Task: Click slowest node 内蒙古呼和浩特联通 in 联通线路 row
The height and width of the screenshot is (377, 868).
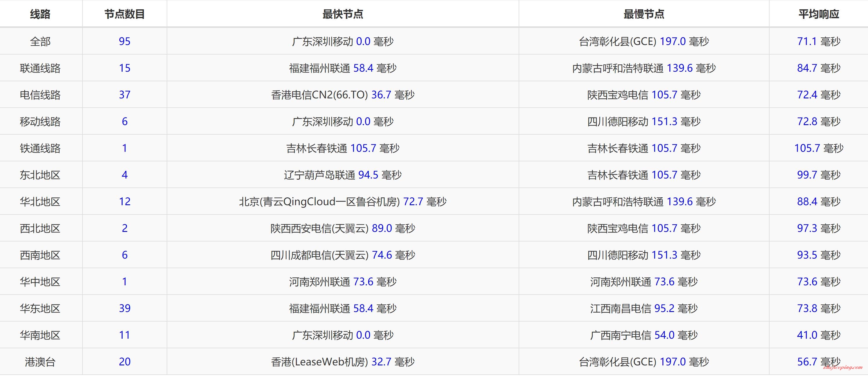Action: coord(618,68)
